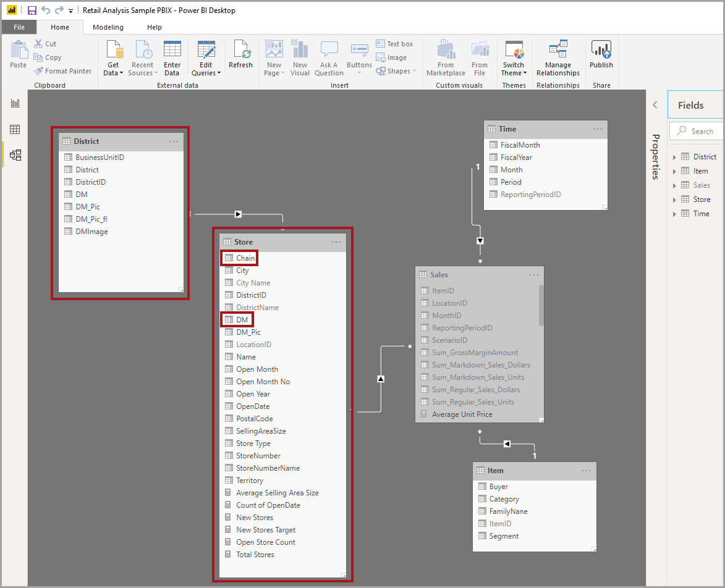Click the Sales table more options ellipsis
Viewport: 725px width, 588px height.
click(534, 275)
